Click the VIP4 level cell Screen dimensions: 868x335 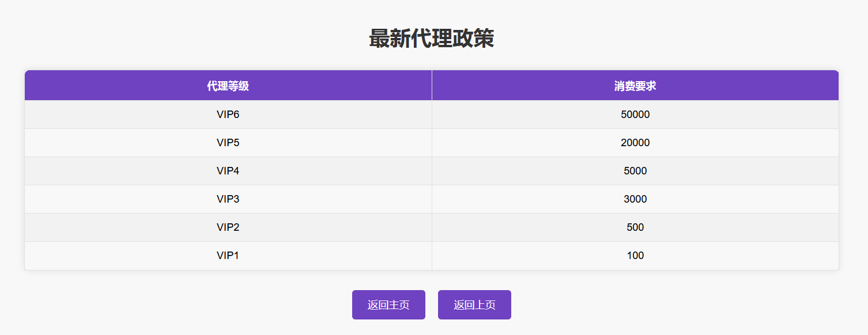228,170
